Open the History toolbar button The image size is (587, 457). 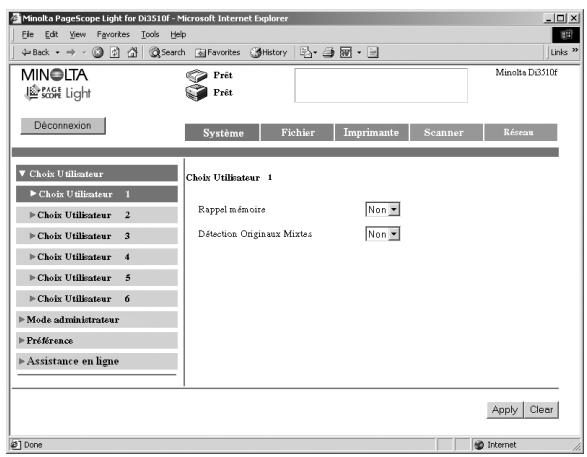coord(268,52)
